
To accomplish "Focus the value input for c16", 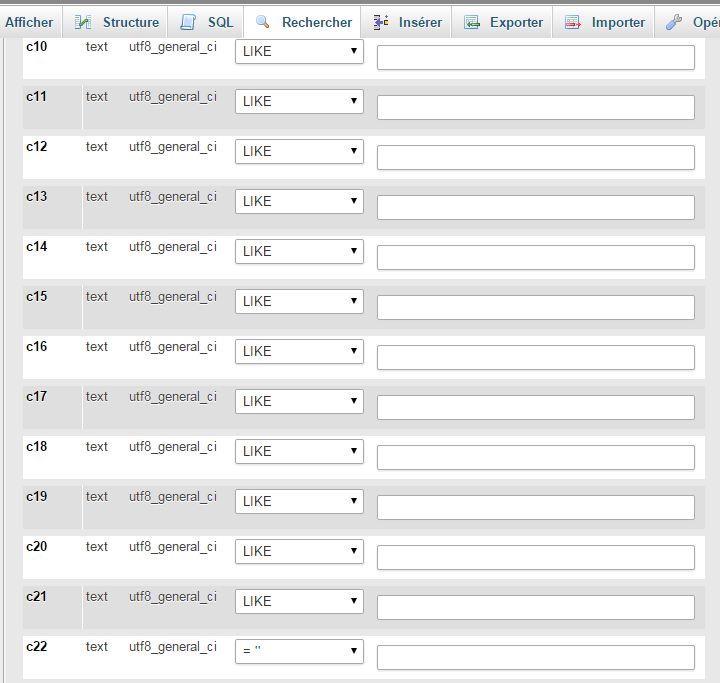I will click(x=536, y=358).
